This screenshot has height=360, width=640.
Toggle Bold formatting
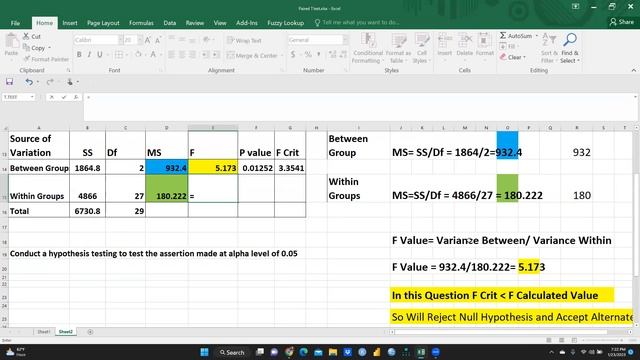79,54
